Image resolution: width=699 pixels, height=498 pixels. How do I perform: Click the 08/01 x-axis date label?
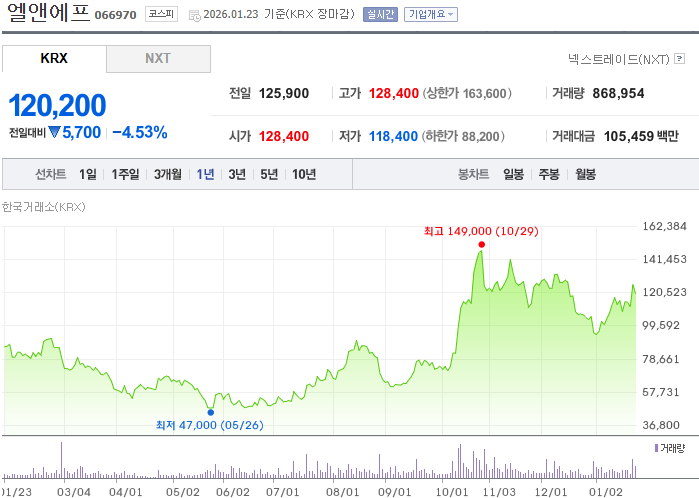(x=342, y=492)
